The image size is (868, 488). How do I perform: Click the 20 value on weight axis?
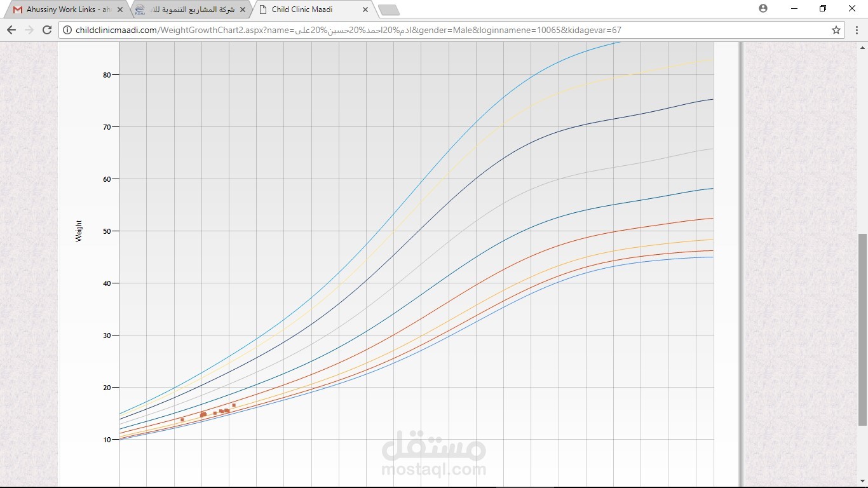pos(107,388)
